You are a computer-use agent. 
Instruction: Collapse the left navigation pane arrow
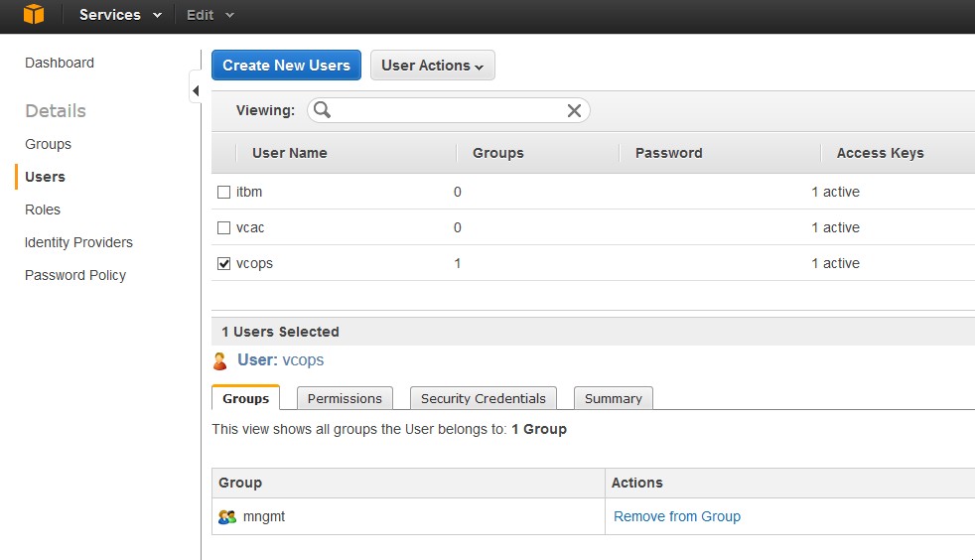[x=196, y=91]
